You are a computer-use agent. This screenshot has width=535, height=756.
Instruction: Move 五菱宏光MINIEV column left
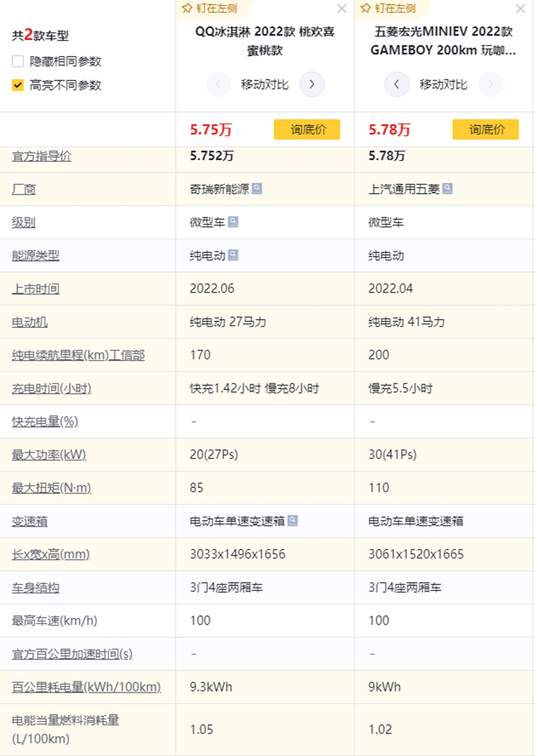pos(397,84)
